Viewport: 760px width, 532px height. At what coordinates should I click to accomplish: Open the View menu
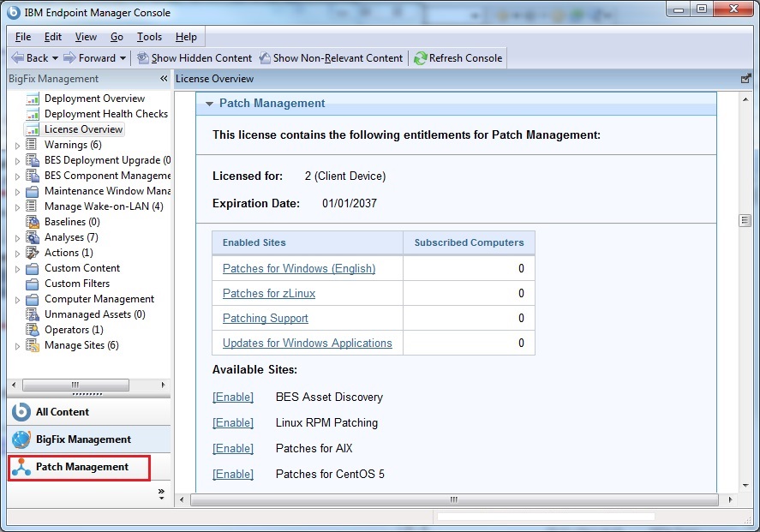pyautogui.click(x=86, y=37)
